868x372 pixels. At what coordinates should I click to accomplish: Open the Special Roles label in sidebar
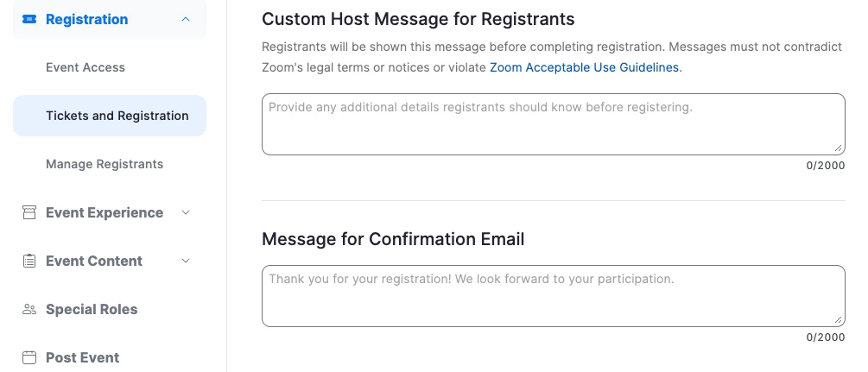[x=92, y=309]
